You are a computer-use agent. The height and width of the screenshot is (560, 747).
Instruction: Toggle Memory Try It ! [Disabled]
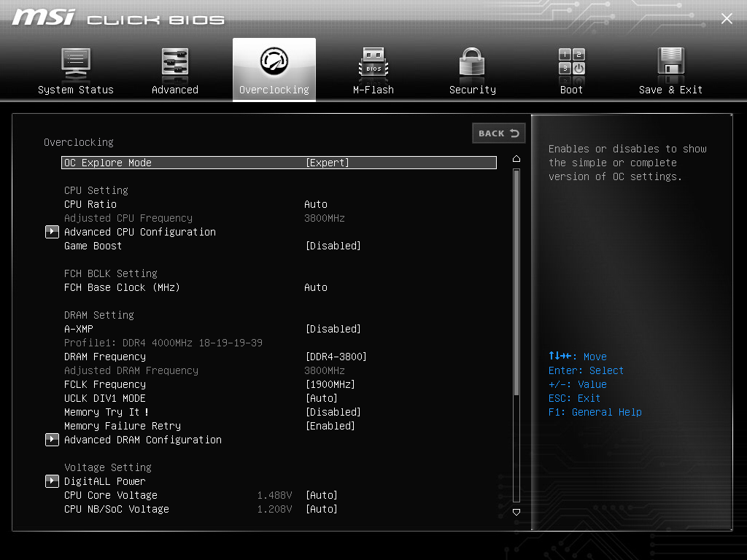pos(333,412)
